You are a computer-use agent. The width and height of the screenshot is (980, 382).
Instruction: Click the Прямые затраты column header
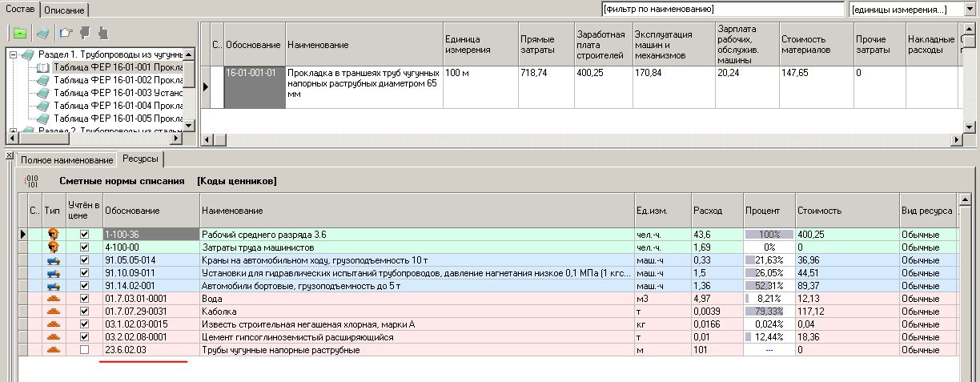pos(545,44)
